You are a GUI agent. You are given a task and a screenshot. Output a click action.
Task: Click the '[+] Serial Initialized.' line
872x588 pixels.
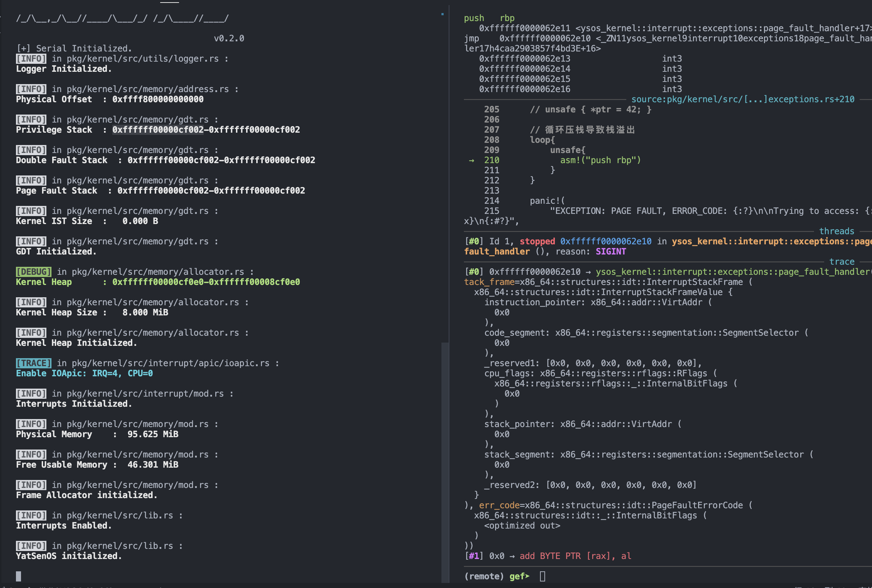pyautogui.click(x=74, y=48)
